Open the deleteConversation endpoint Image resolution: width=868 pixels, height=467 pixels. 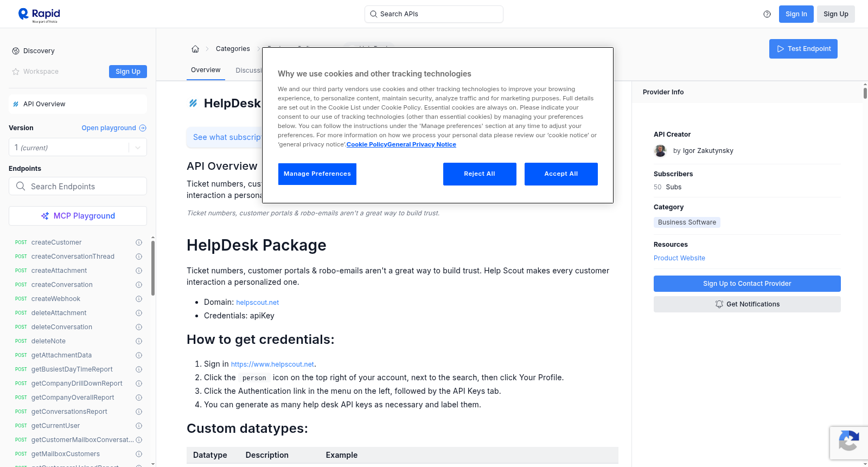(x=62, y=327)
